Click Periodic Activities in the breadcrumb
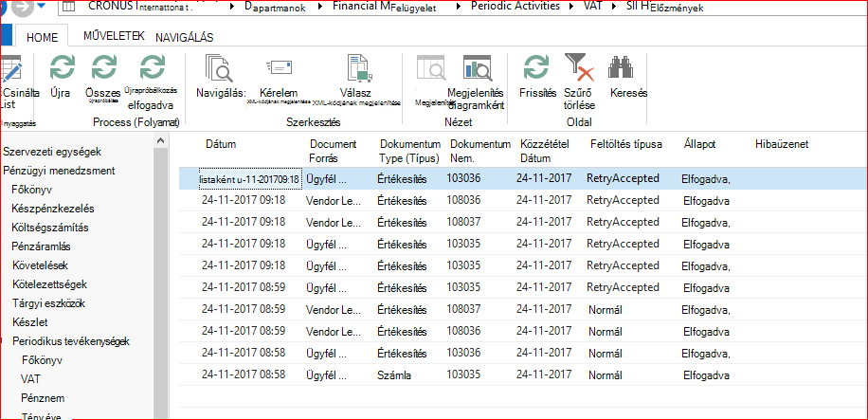This screenshot has height=420, width=868. 515,7
